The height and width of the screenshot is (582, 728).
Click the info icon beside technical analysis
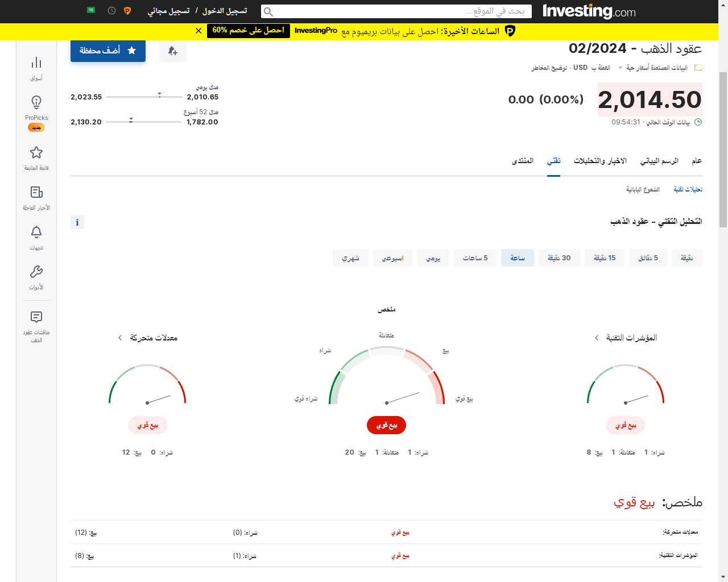pyautogui.click(x=77, y=222)
